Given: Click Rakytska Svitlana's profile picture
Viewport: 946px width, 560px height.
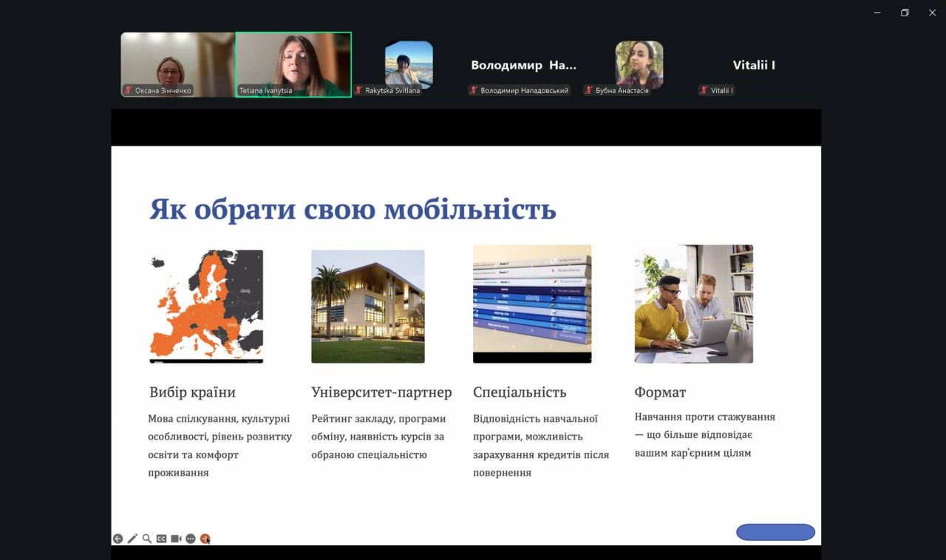Looking at the screenshot, I should [409, 64].
